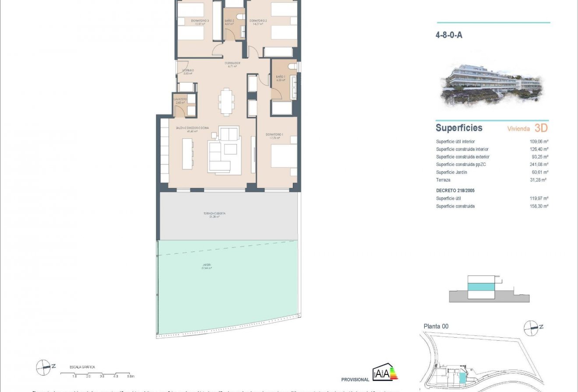Click the compass icon next to Planta 00
The image size is (578, 392).
tap(532, 326)
